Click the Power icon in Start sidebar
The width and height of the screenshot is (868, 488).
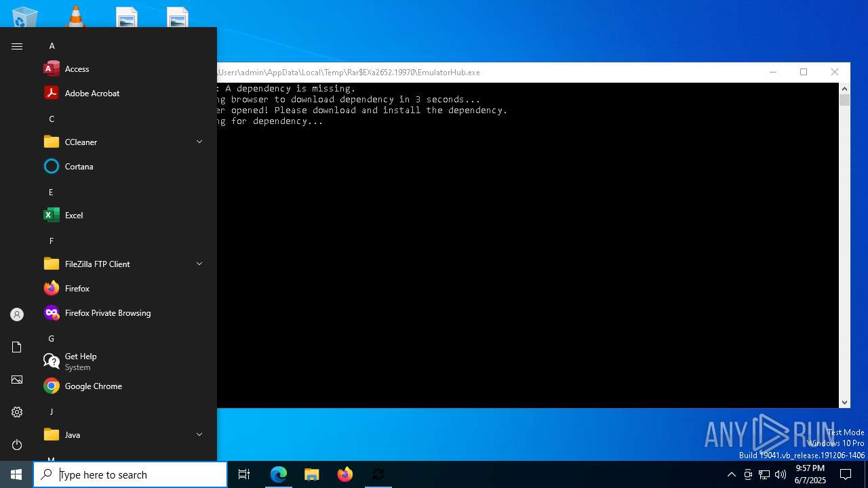(x=17, y=445)
